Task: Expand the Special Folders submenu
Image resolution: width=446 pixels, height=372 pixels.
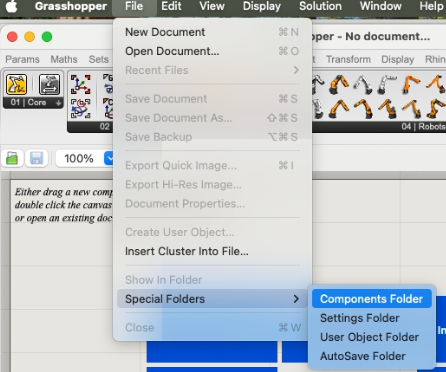Action: click(212, 299)
